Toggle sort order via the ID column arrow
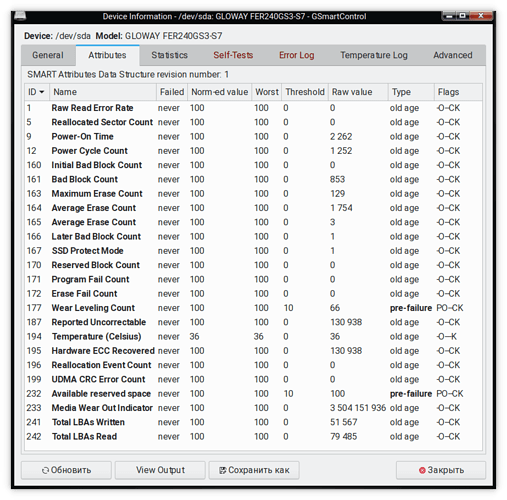 tap(42, 92)
